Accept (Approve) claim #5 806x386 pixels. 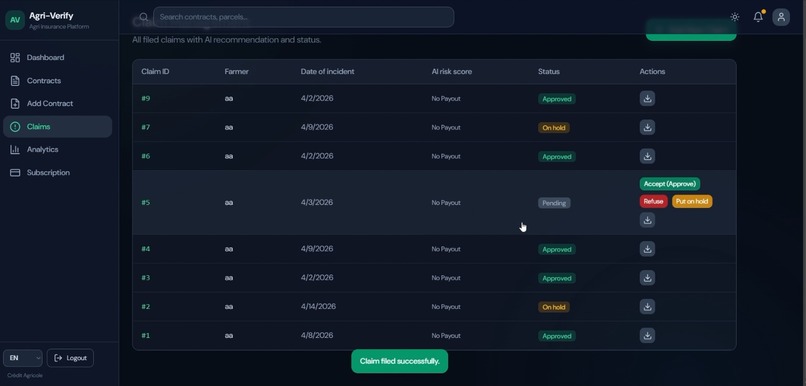point(670,183)
